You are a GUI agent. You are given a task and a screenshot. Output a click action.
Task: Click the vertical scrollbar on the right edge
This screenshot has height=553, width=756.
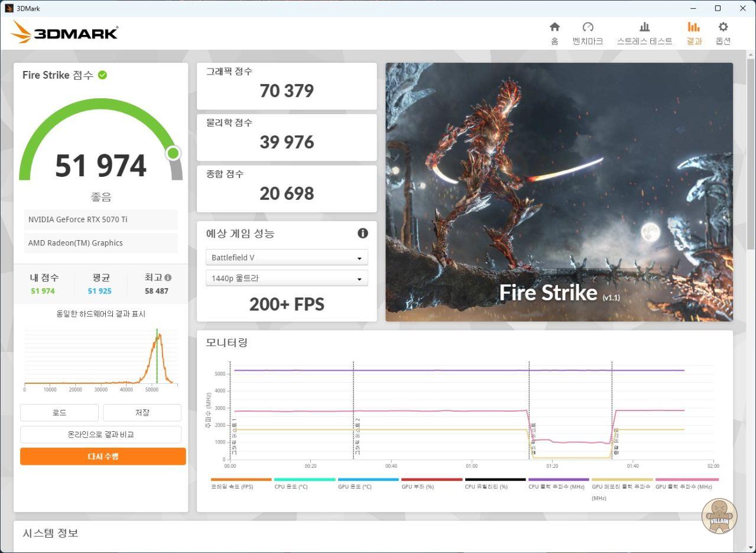[751, 154]
